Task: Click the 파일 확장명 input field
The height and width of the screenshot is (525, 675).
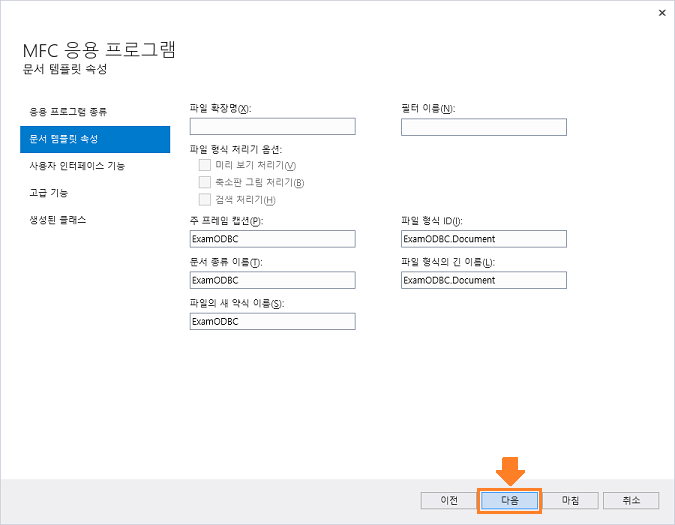Action: click(272, 127)
